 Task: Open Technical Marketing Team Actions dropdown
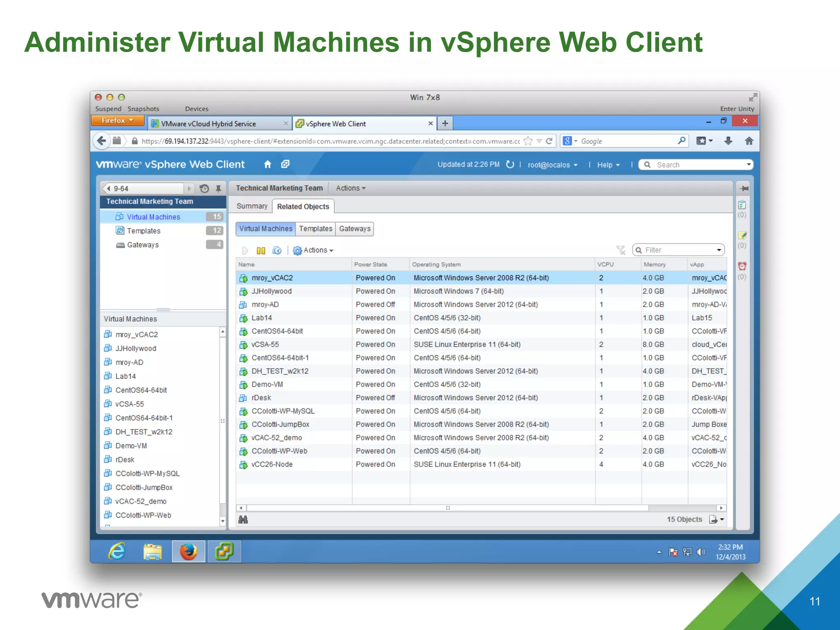351,188
